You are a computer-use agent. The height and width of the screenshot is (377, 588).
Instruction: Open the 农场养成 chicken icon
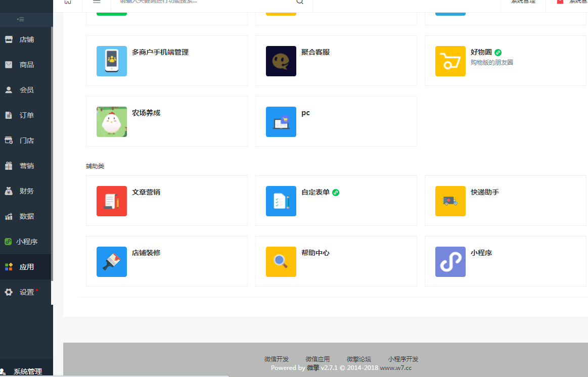point(111,122)
